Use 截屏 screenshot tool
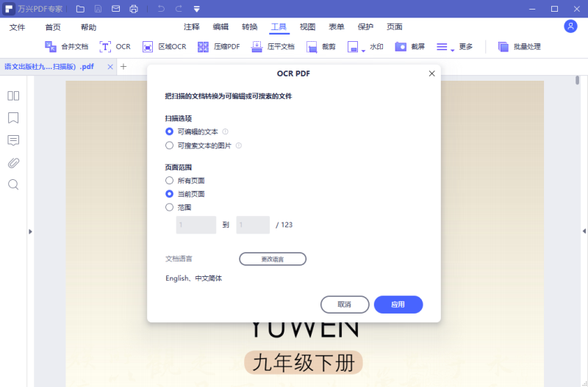588x387 pixels. tap(409, 46)
